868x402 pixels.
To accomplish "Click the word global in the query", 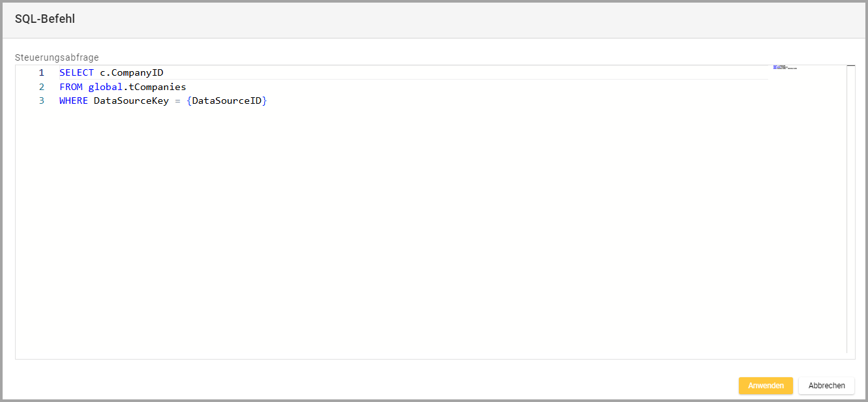I will [106, 87].
